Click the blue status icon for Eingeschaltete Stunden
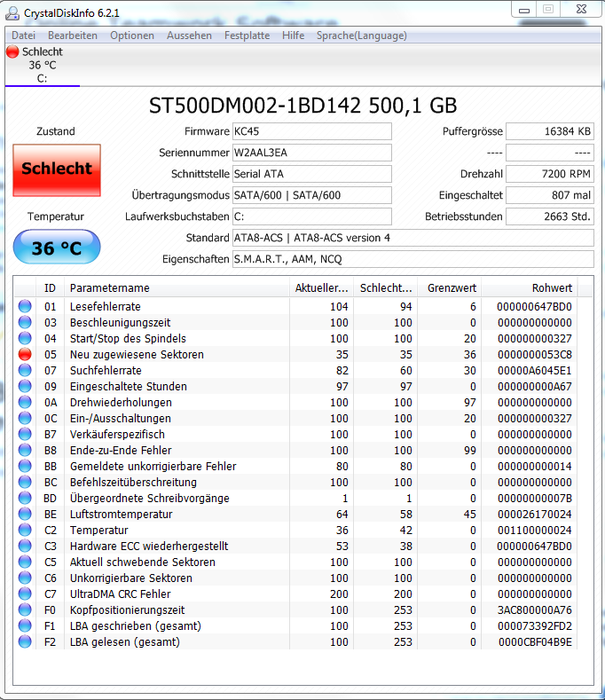The width and height of the screenshot is (605, 700). 25,386
